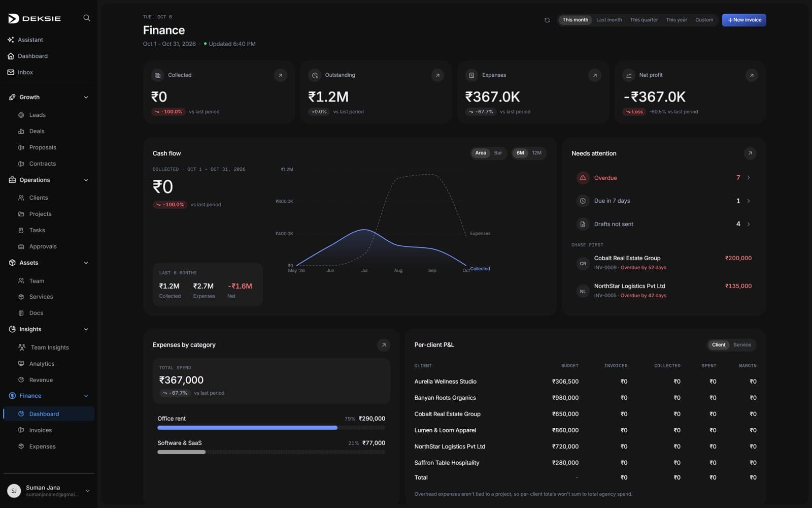Click the Deksie logo
The image size is (812, 508).
[x=34, y=19]
